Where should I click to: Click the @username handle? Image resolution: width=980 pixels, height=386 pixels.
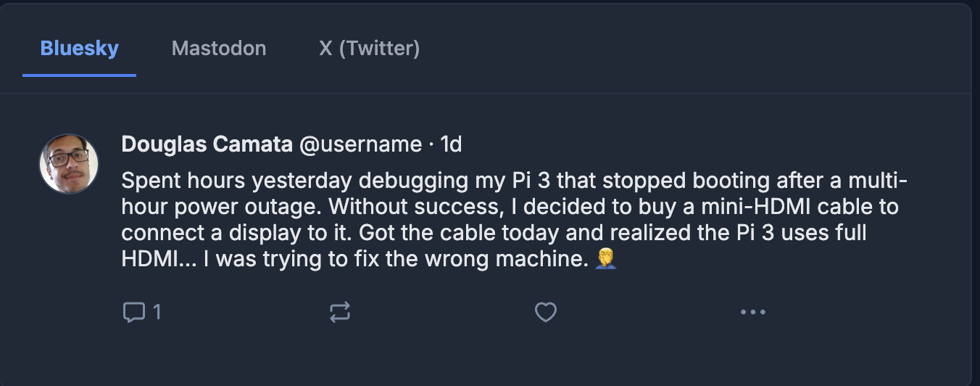coord(360,144)
